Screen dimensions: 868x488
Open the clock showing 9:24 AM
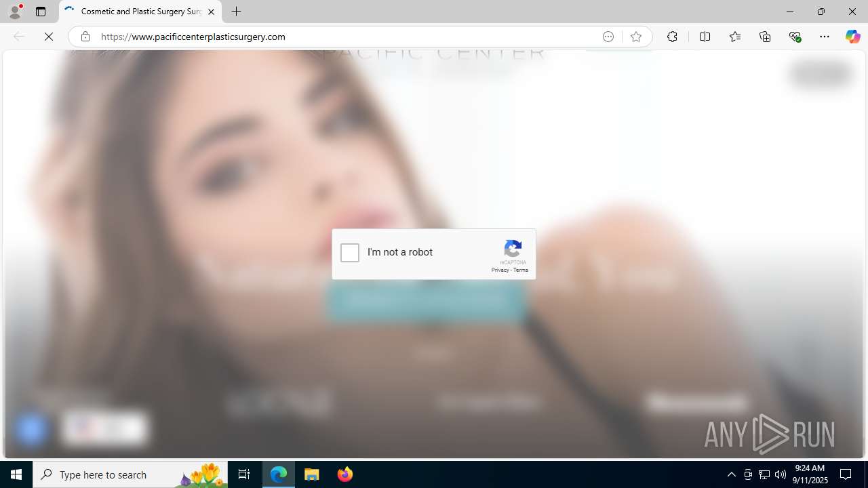coord(810,474)
